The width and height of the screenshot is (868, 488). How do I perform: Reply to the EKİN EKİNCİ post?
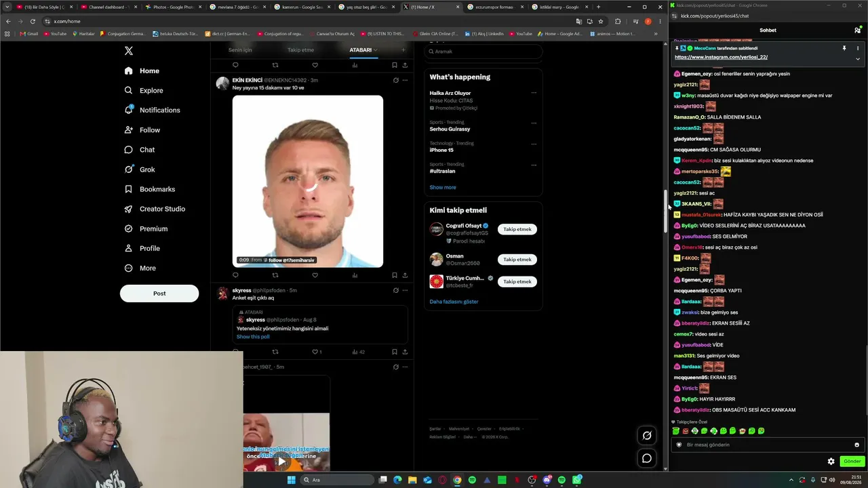point(235,275)
